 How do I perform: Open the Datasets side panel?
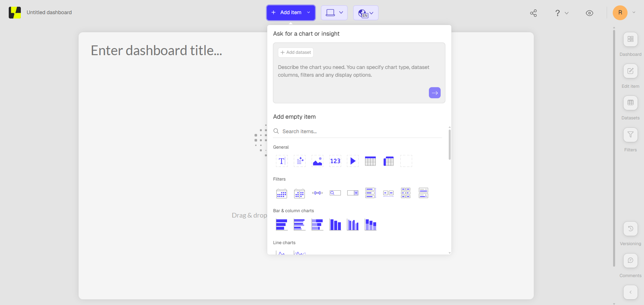(x=630, y=103)
